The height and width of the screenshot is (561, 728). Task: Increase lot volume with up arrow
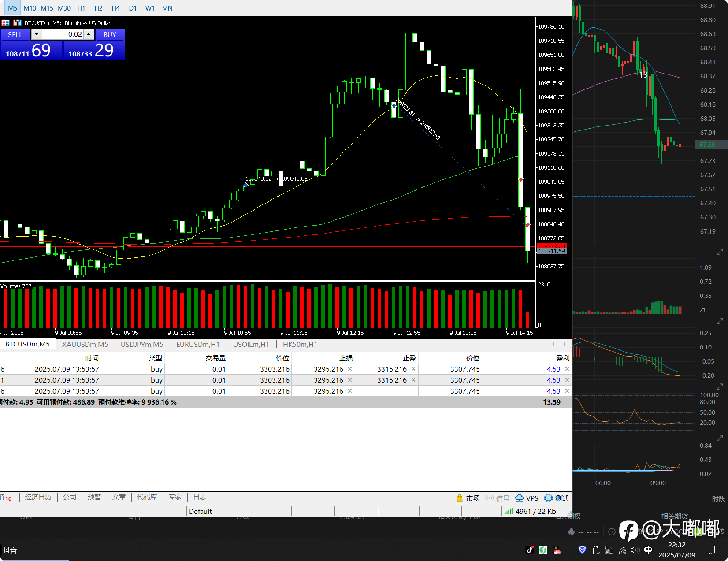click(x=89, y=34)
